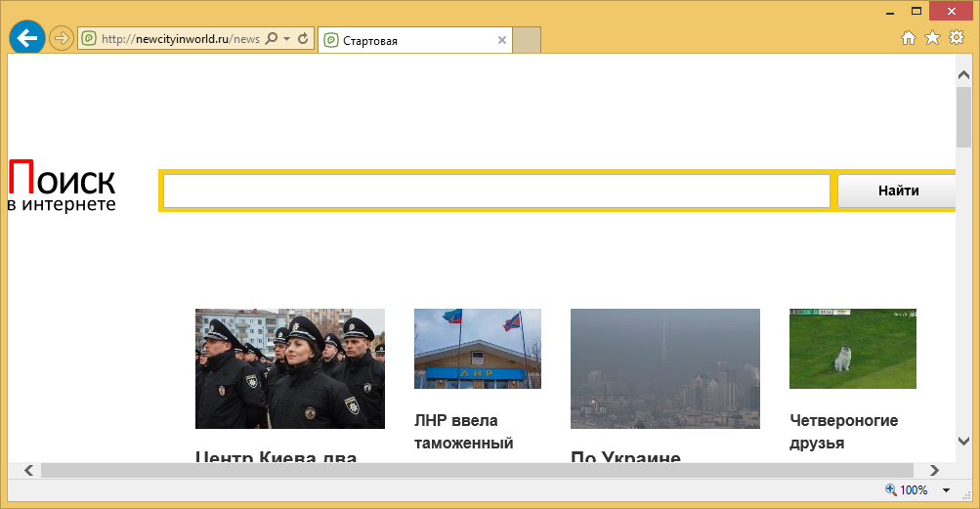Click the browser Back arrow button
Viewport: 980px width, 509px height.
[x=27, y=39]
